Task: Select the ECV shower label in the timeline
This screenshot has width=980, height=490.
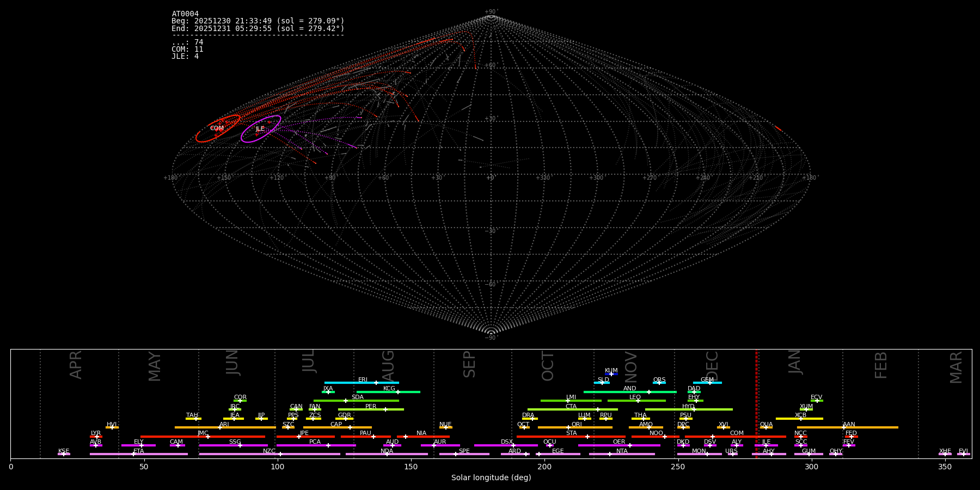Action: pos(816,397)
